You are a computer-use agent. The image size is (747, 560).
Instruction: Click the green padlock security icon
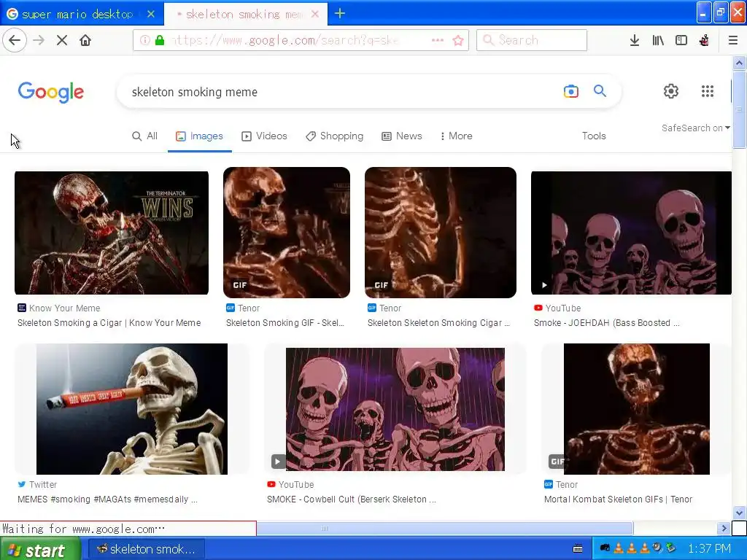(160, 41)
